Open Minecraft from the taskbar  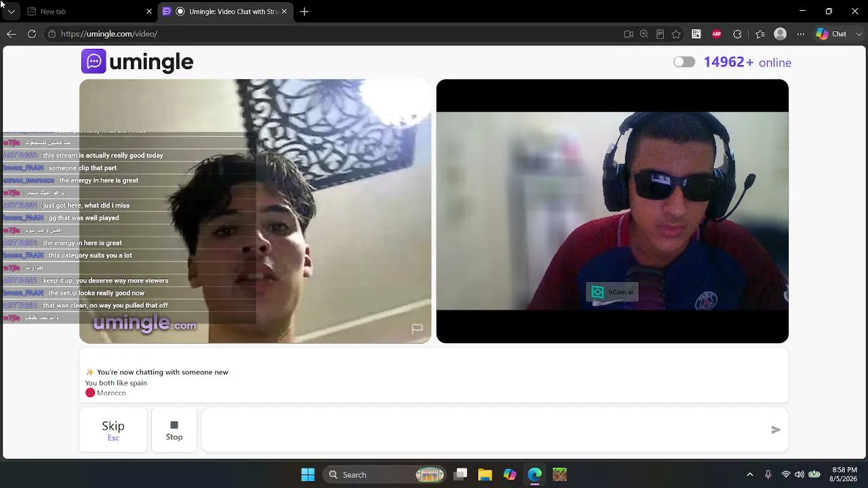(x=559, y=474)
